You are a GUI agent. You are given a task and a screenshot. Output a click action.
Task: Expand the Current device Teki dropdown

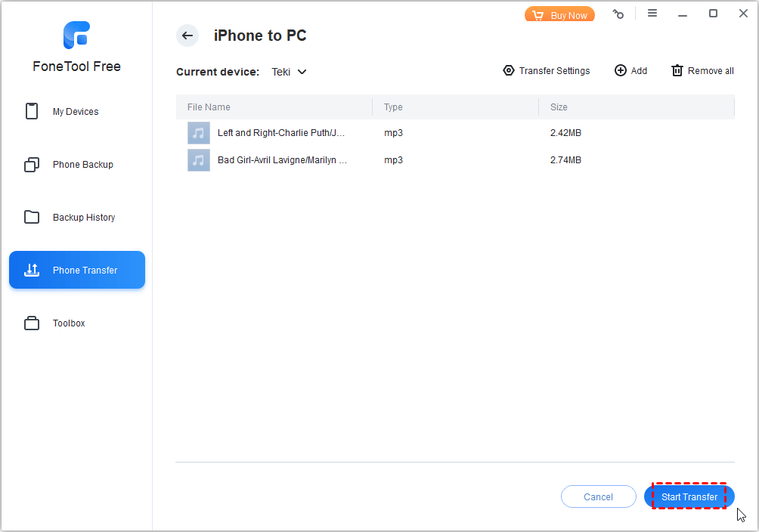coord(289,72)
